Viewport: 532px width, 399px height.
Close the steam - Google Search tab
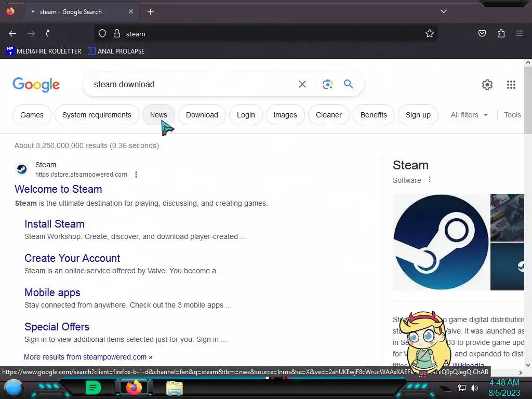(131, 11)
